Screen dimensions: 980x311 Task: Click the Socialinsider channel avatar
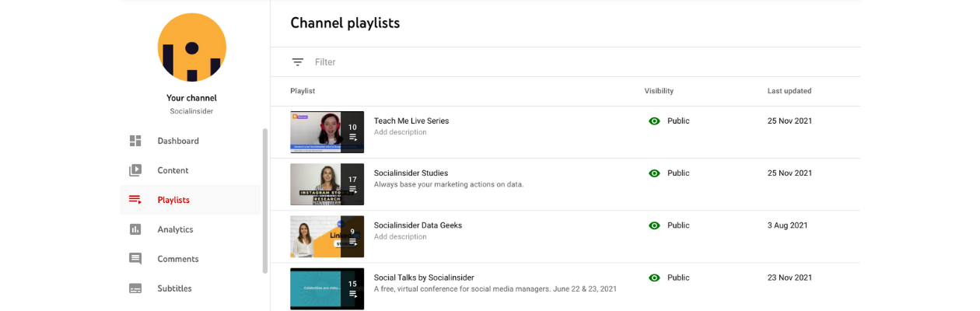click(x=191, y=47)
